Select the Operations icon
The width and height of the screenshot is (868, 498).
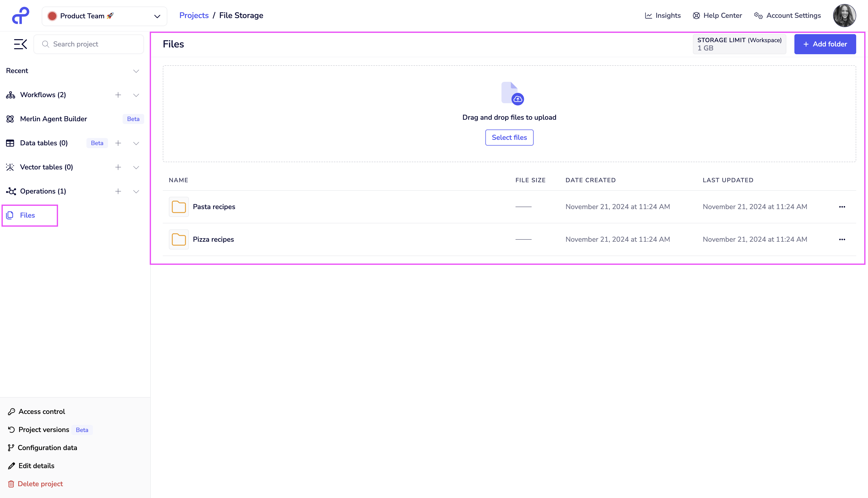10,191
